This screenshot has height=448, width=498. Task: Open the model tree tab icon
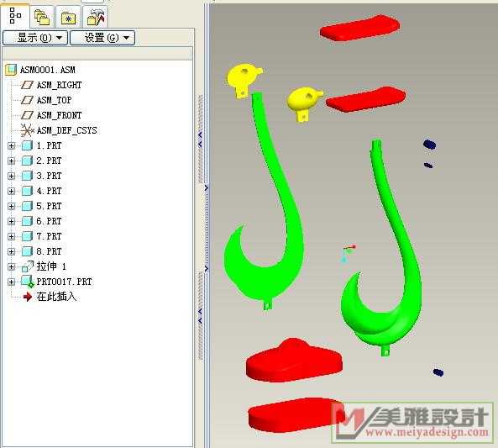(x=14, y=16)
